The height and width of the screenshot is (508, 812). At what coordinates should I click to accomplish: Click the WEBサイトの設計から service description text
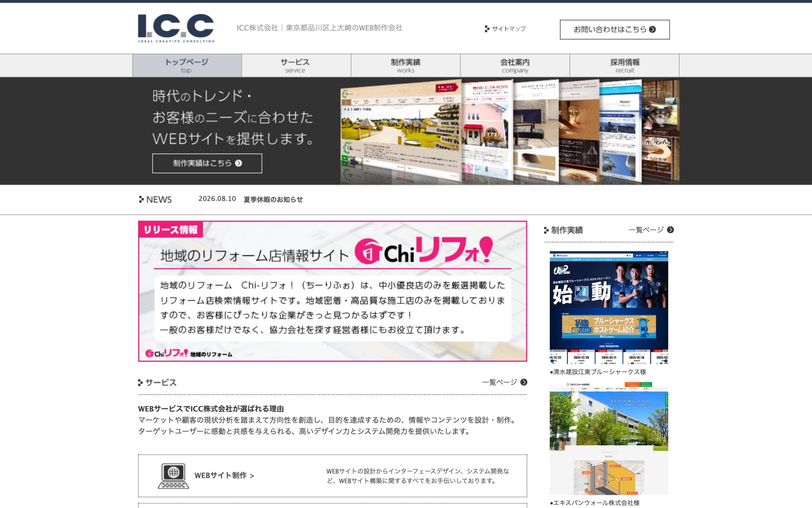click(x=418, y=476)
